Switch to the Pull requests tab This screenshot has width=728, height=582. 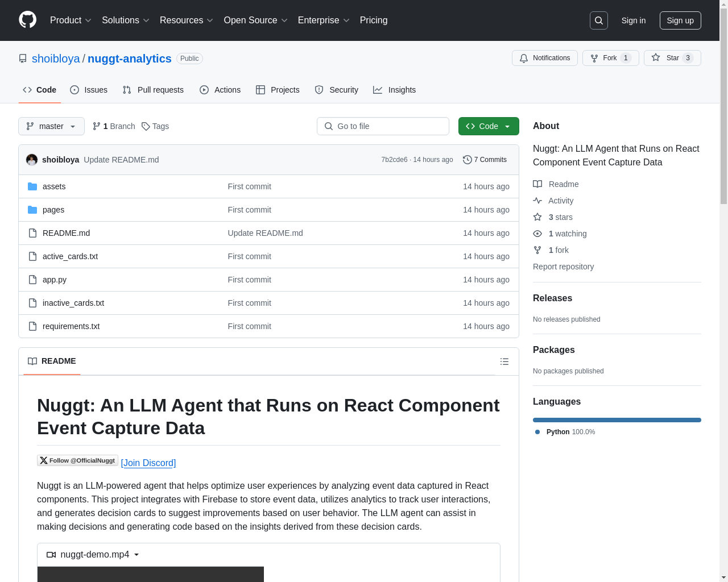[x=153, y=90]
